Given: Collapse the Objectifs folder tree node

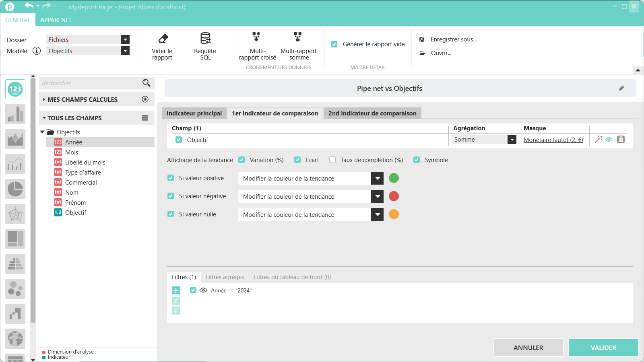Looking at the screenshot, I should (42, 132).
